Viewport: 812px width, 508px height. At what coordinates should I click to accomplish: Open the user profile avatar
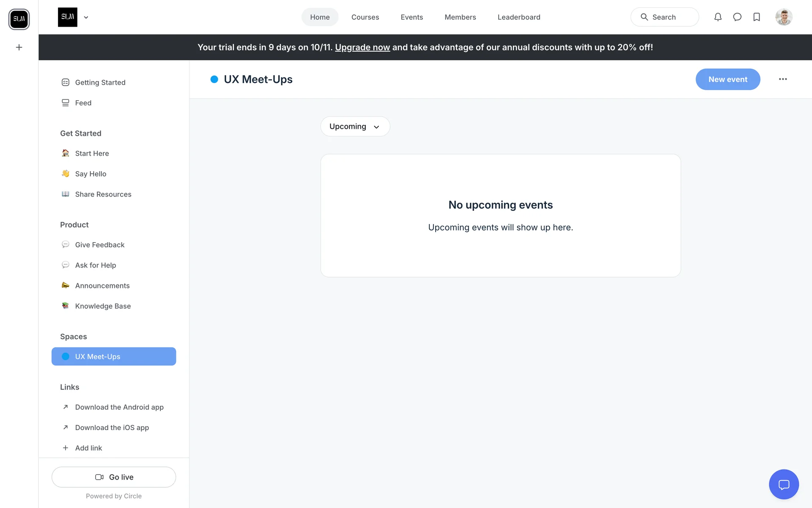point(784,17)
